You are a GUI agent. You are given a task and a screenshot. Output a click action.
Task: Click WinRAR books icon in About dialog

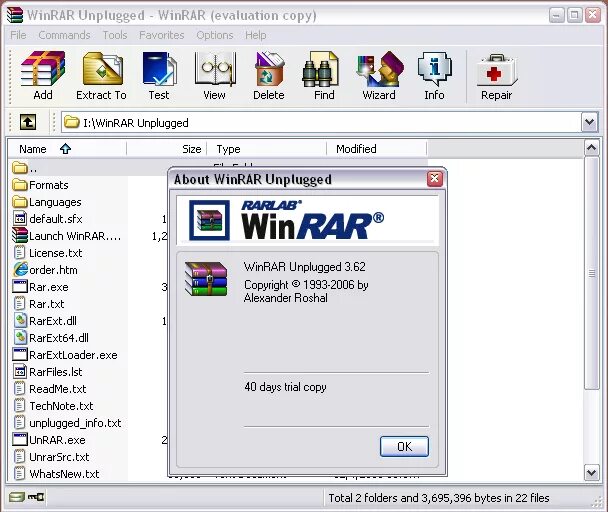[206, 279]
